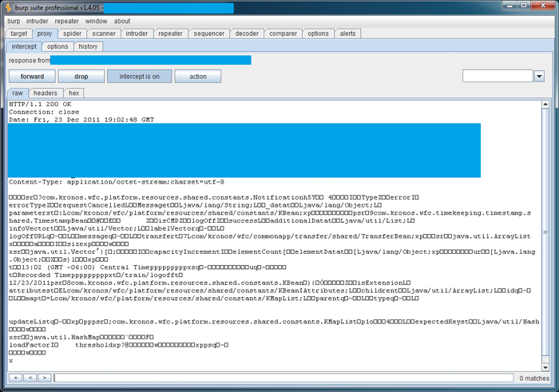This screenshot has height=392, width=559.
Task: View the alerts tab
Action: [x=347, y=34]
